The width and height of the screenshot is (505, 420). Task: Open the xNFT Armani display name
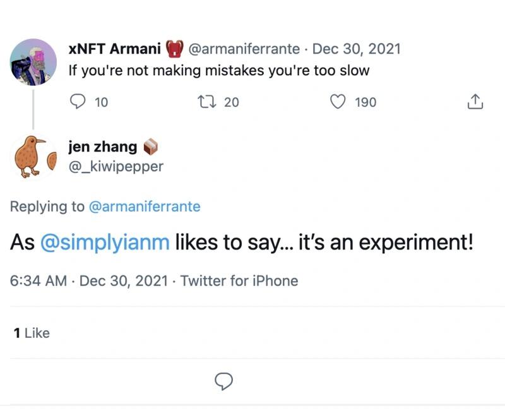[114, 49]
